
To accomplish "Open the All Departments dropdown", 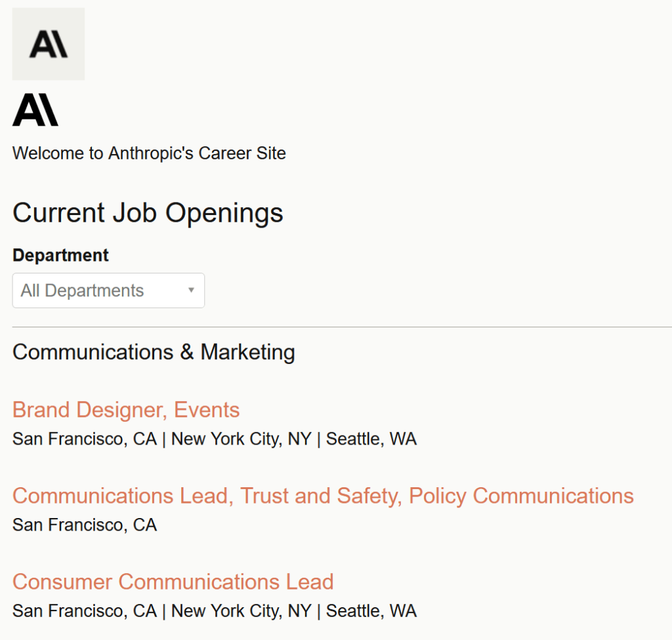I will click(x=108, y=290).
